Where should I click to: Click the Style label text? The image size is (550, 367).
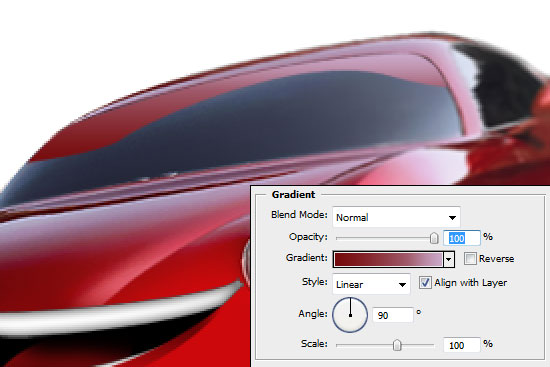pyautogui.click(x=315, y=282)
